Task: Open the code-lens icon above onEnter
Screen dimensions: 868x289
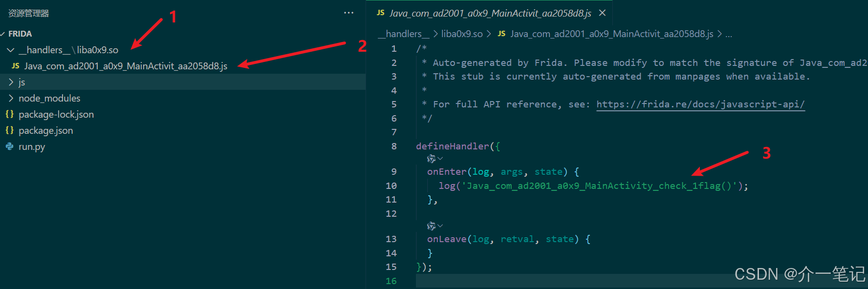Action: point(431,159)
